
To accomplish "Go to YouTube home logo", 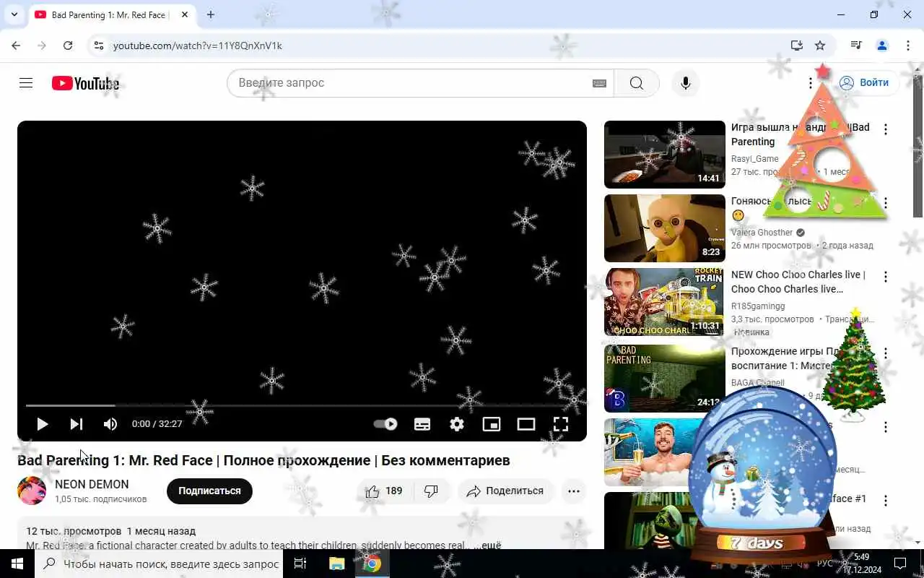I will tap(85, 84).
